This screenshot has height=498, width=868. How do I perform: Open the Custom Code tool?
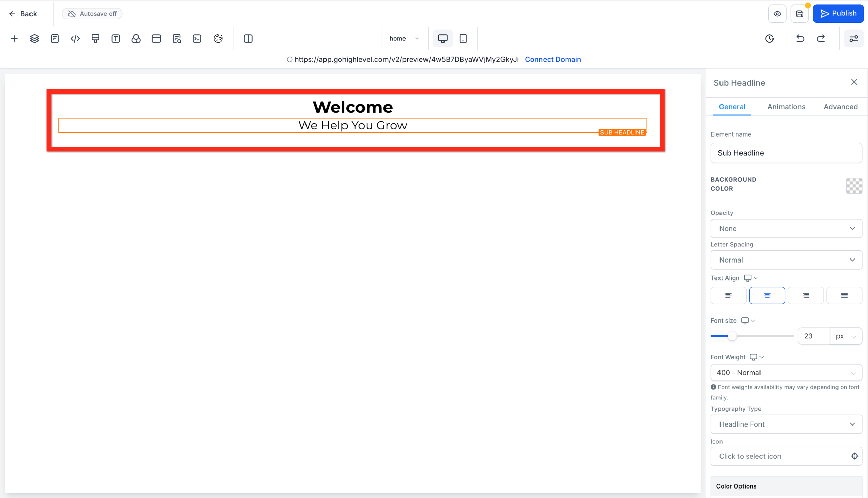(x=75, y=38)
